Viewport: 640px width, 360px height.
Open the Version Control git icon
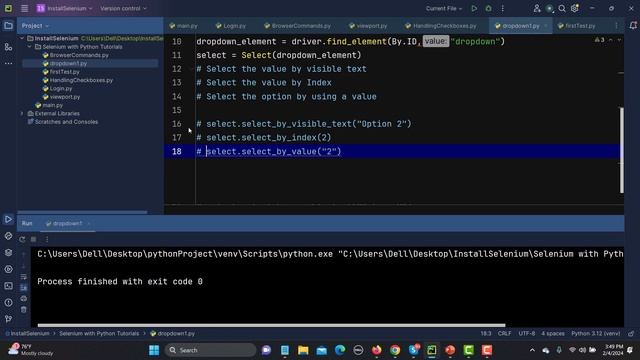[x=8, y=319]
